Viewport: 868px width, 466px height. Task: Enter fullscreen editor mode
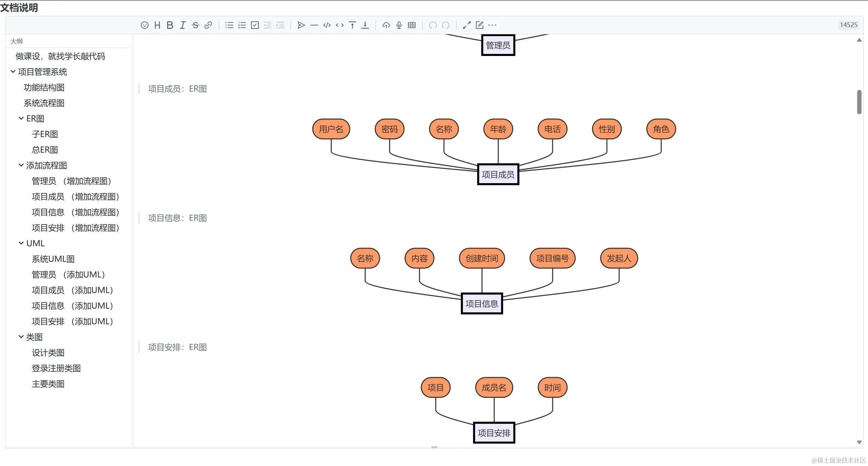click(x=467, y=25)
